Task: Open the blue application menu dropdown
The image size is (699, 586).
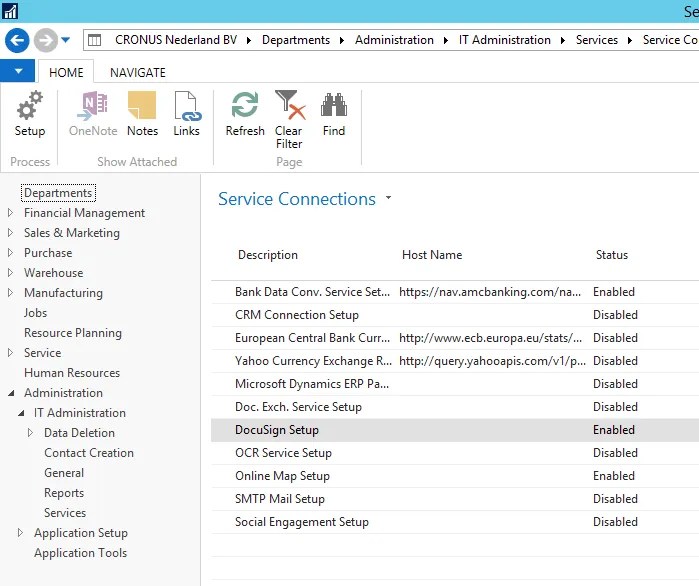Action: (17, 71)
